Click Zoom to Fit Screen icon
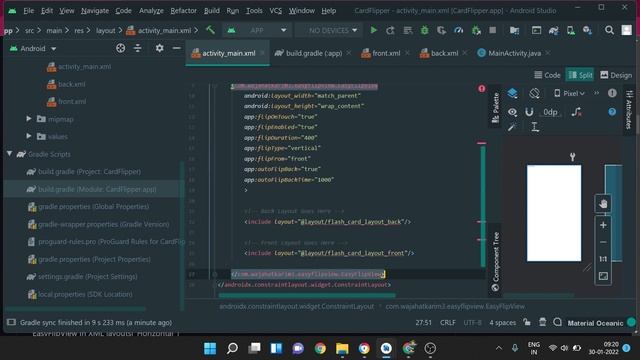Screen dimensions: 640x360 pos(603,276)
